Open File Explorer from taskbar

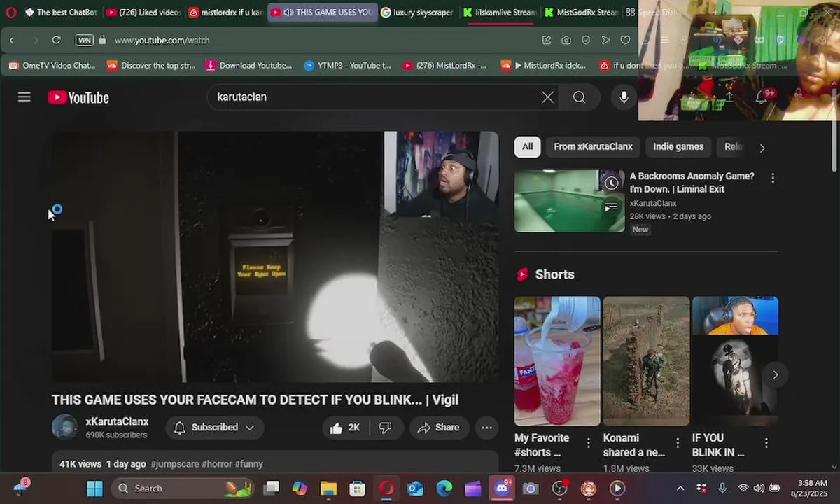click(328, 489)
